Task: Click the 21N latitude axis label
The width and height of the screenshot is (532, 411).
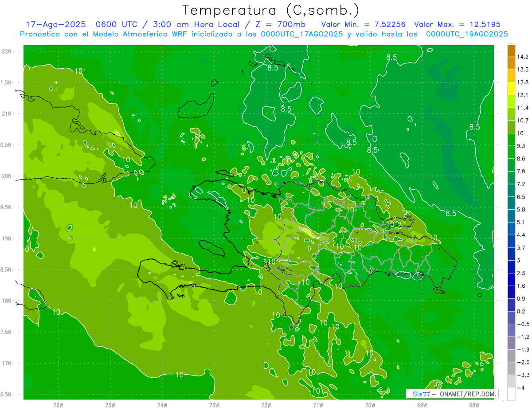Action: pos(7,114)
